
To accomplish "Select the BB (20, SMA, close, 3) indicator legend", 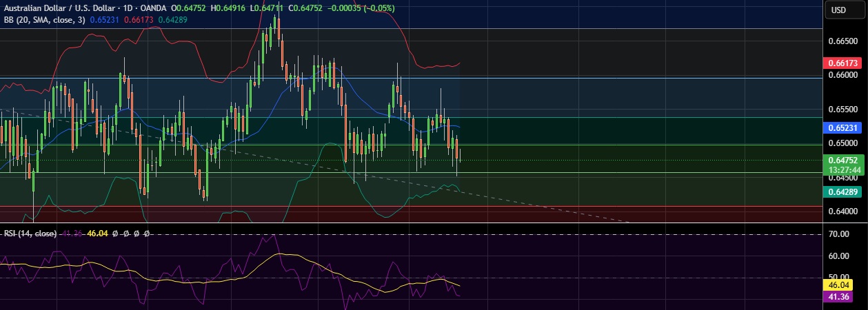I will (x=43, y=20).
